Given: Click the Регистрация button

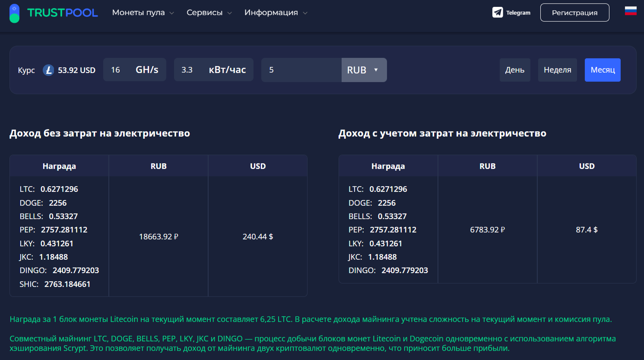Looking at the screenshot, I should tap(574, 13).
